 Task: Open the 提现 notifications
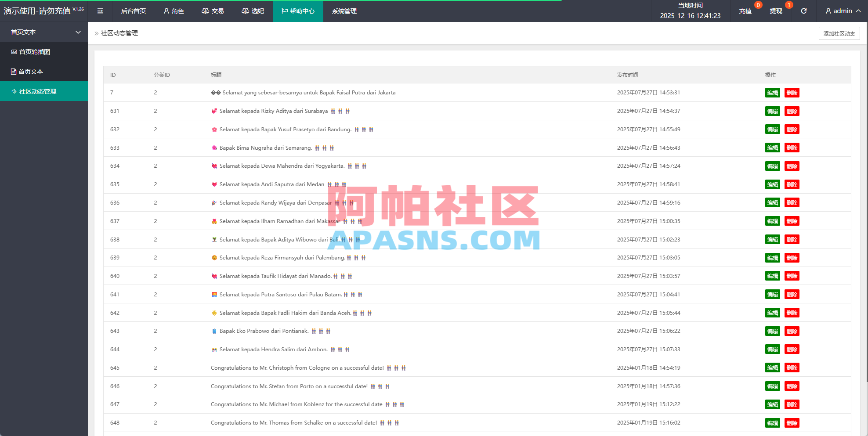[x=776, y=11]
